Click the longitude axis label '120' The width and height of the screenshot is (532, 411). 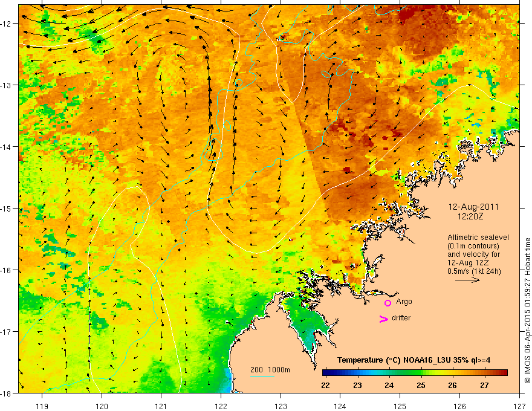(102, 406)
